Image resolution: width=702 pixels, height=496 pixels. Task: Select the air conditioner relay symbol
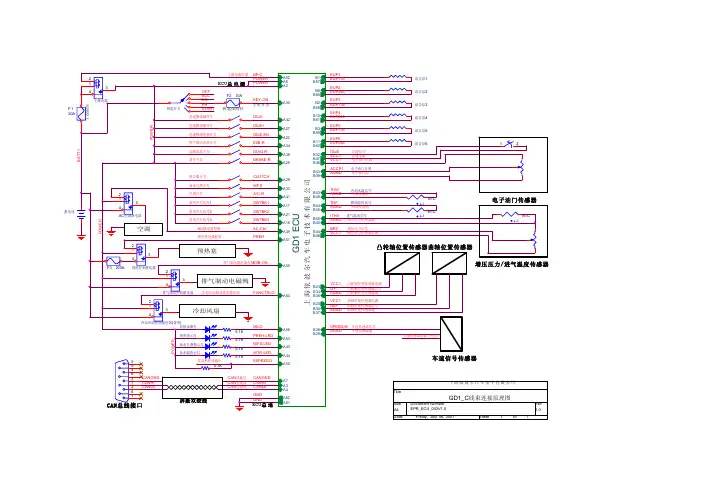point(128,203)
